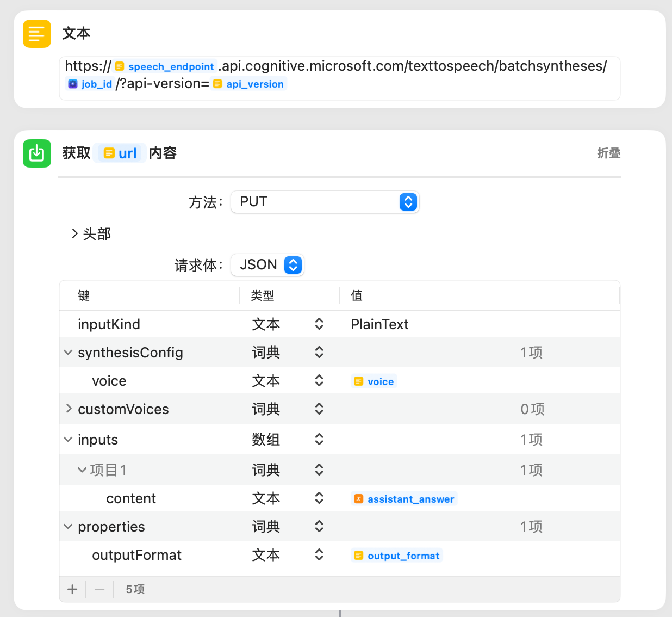672x617 pixels.
Task: Collapse the synthesisConfig dictionary row
Action: pyautogui.click(x=68, y=353)
